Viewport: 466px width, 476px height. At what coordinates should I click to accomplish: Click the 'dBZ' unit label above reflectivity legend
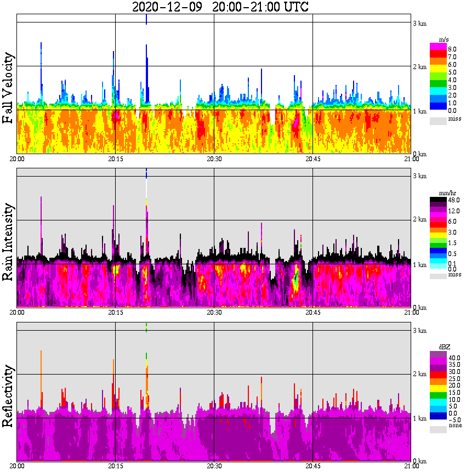click(445, 347)
